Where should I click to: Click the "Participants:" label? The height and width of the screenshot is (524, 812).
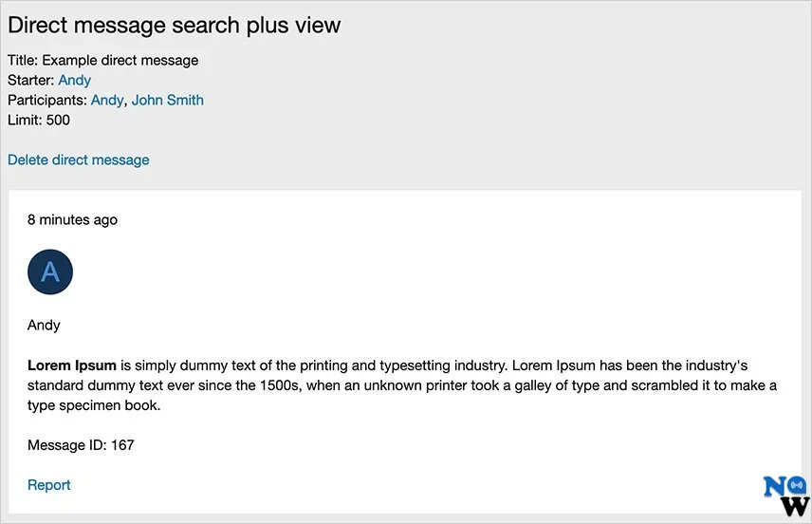(x=46, y=100)
